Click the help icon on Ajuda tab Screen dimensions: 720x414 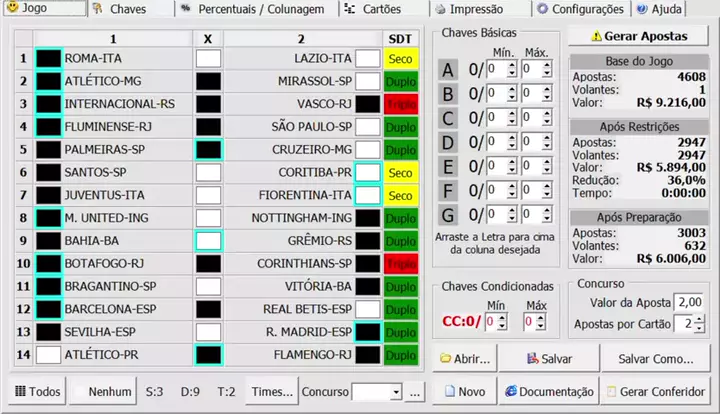(x=642, y=9)
